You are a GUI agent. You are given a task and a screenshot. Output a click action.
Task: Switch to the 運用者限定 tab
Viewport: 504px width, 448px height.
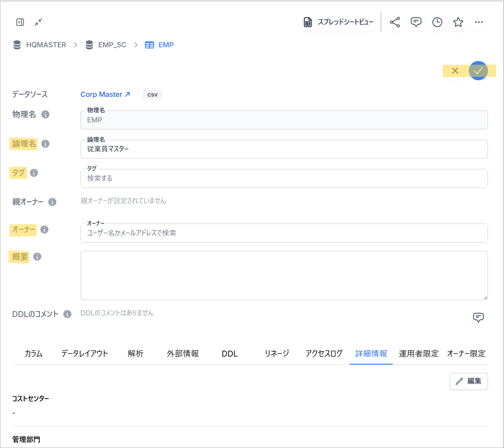[x=418, y=354]
